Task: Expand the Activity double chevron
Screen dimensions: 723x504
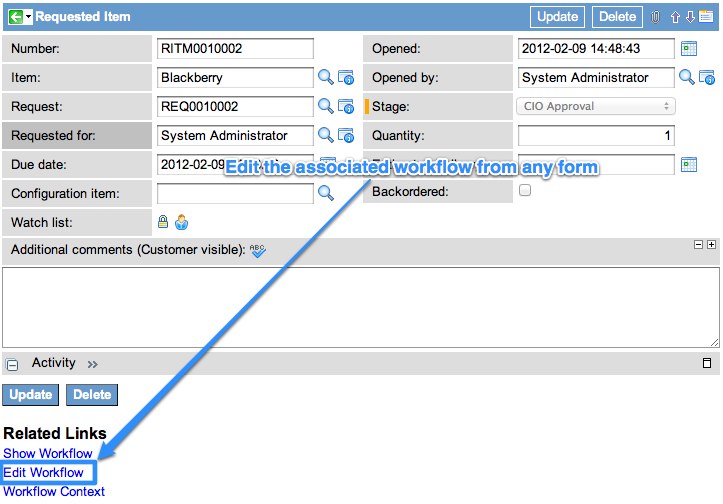Action: pyautogui.click(x=93, y=364)
